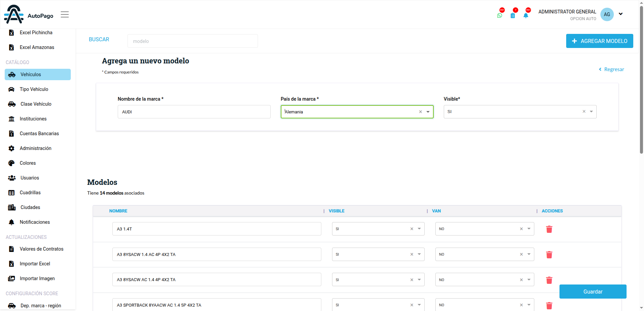Clear the VAN value for A3 1.4T
The width and height of the screenshot is (644, 311).
point(521,229)
